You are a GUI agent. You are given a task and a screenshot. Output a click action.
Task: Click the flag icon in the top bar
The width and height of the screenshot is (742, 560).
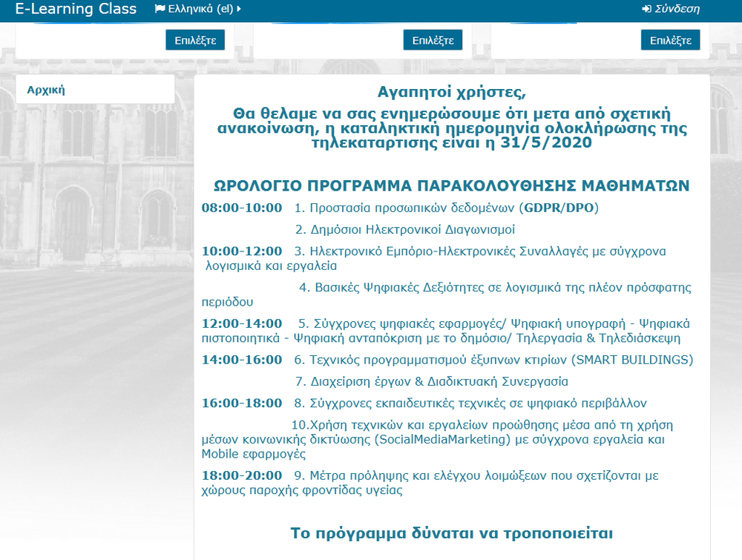[160, 9]
